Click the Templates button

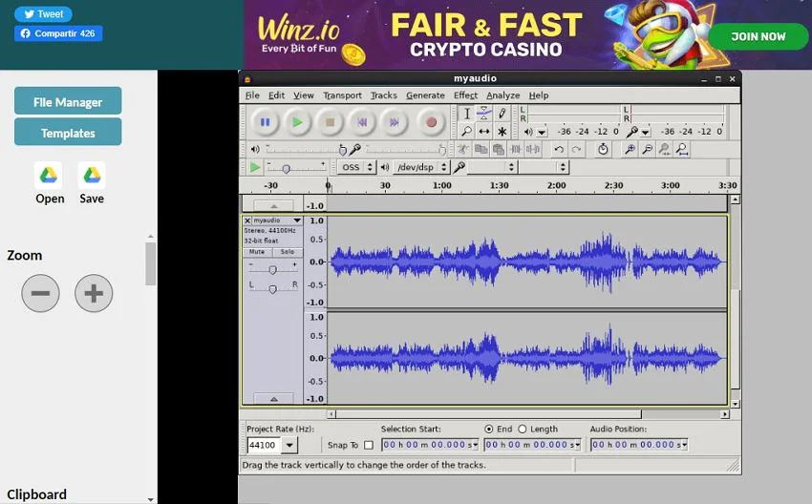click(68, 132)
